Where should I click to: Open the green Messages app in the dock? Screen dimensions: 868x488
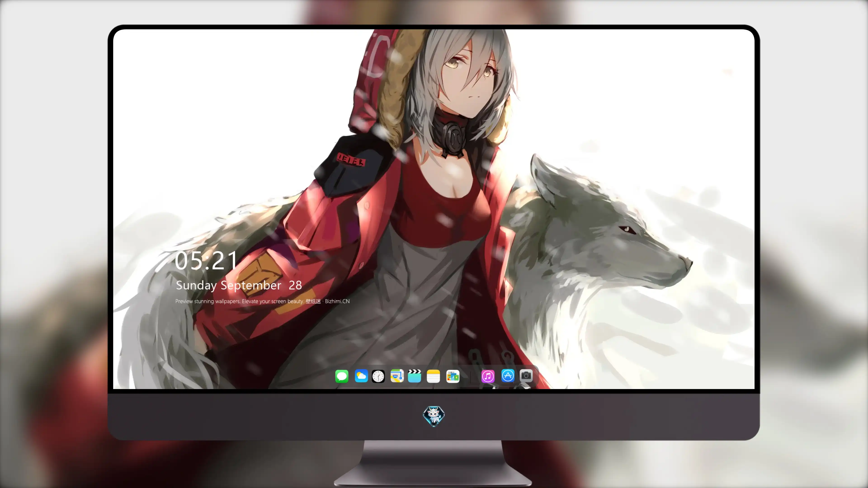[x=342, y=376]
